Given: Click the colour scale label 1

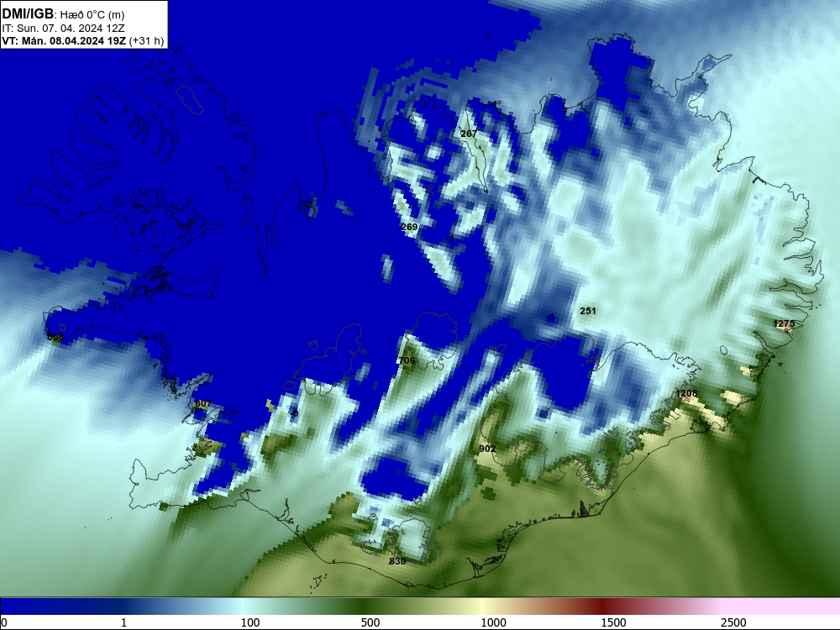Looking at the screenshot, I should click(123, 622).
